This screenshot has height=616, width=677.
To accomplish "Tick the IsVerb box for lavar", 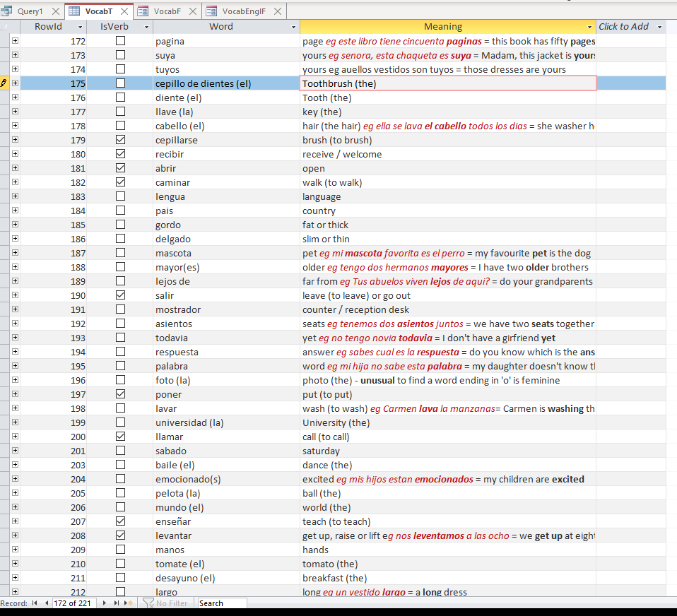I will [x=120, y=408].
